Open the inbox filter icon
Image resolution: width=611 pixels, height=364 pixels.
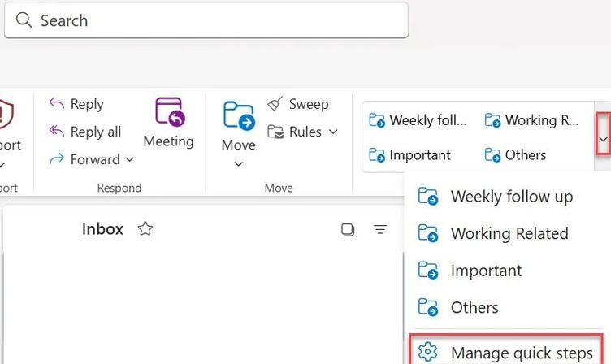click(x=380, y=230)
